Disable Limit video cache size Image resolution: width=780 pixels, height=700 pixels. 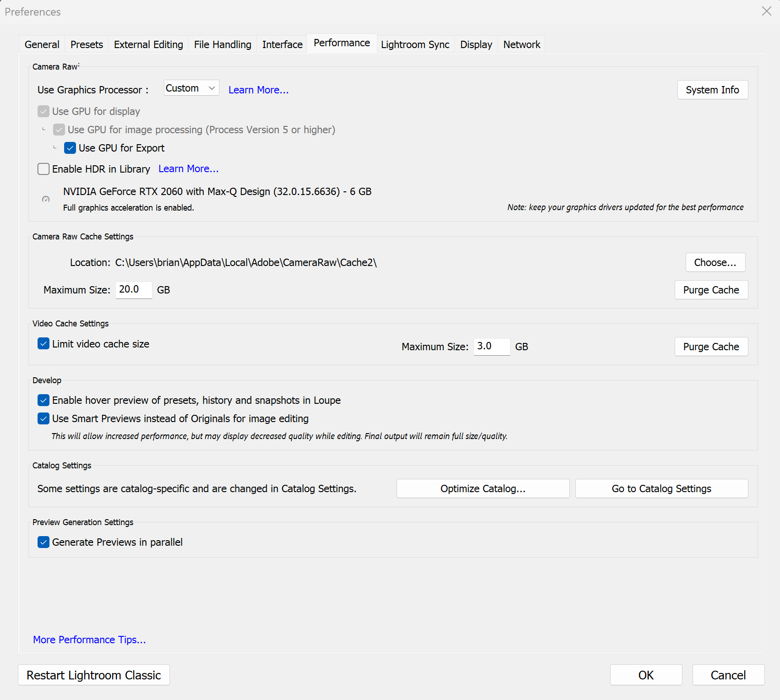click(x=43, y=344)
